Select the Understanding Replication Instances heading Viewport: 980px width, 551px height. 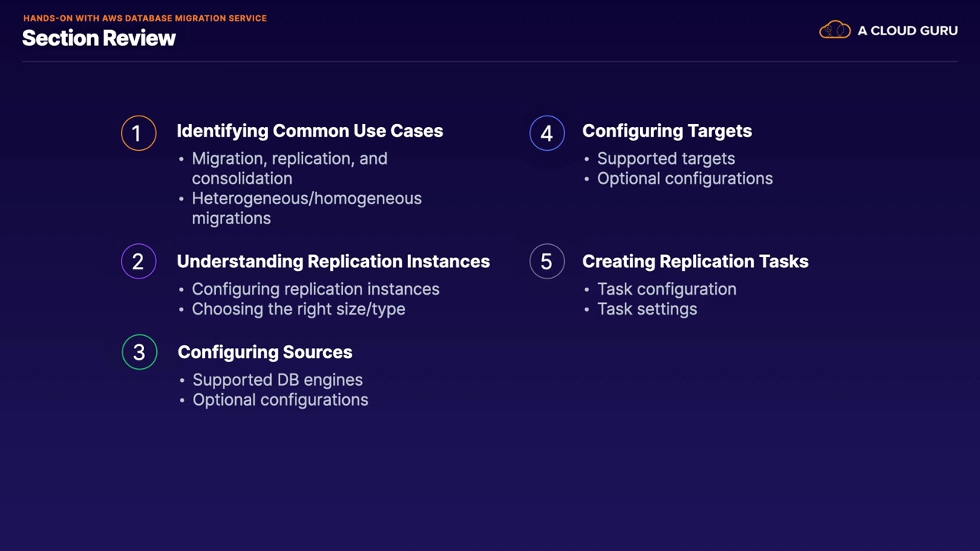(x=333, y=262)
